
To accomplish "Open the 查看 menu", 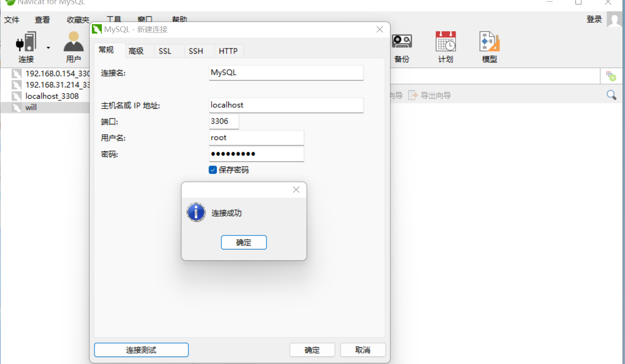I will (x=42, y=20).
